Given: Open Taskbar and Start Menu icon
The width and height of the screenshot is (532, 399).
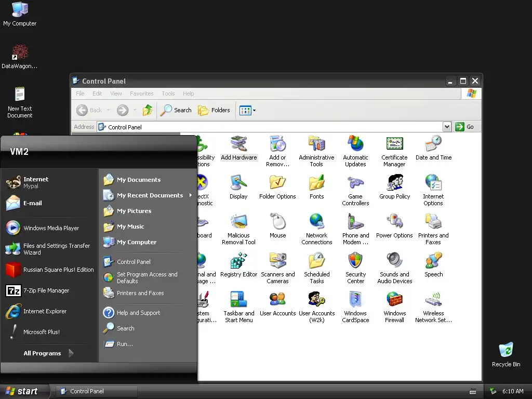Looking at the screenshot, I should 238,308.
